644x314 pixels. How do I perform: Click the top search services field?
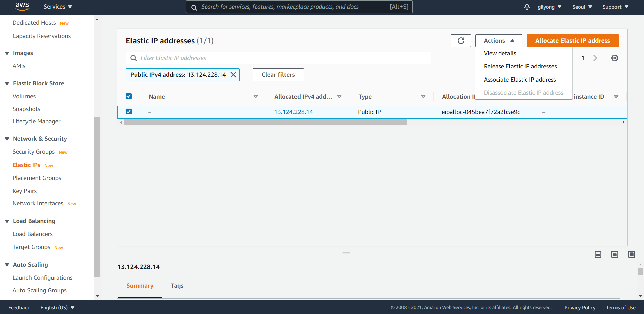pos(299,7)
